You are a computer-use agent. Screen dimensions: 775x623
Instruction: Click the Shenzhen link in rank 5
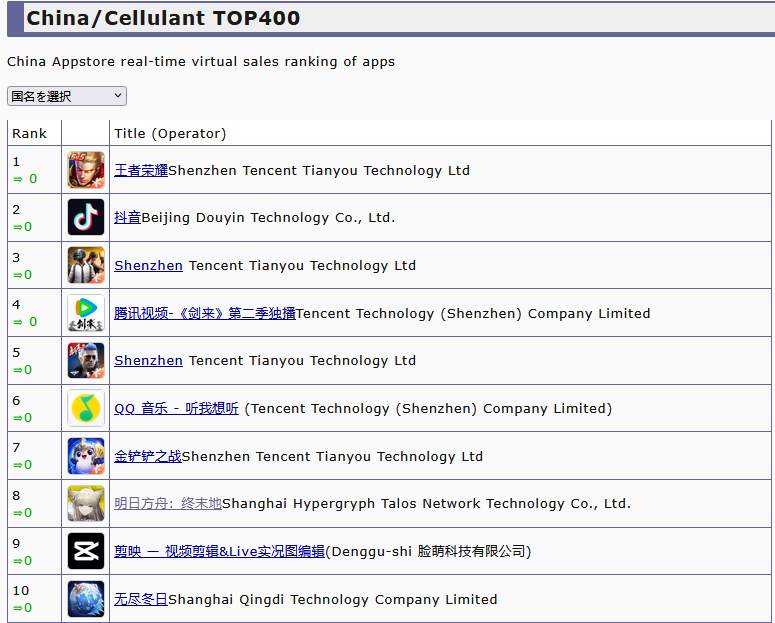click(x=148, y=361)
